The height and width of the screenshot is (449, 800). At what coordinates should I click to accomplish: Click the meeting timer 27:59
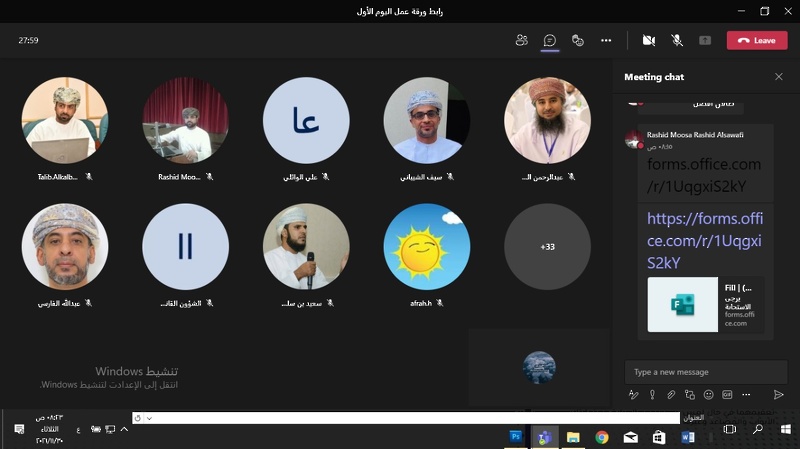tap(28, 40)
